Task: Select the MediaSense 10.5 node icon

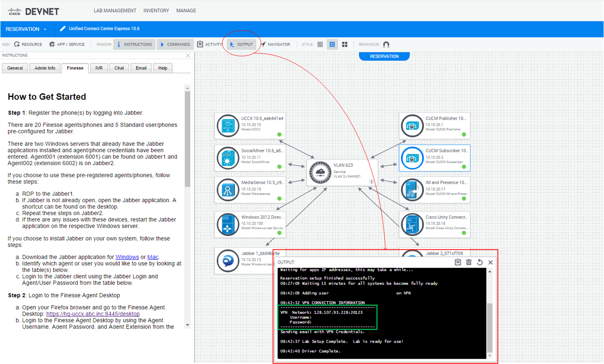Action: coord(228,190)
